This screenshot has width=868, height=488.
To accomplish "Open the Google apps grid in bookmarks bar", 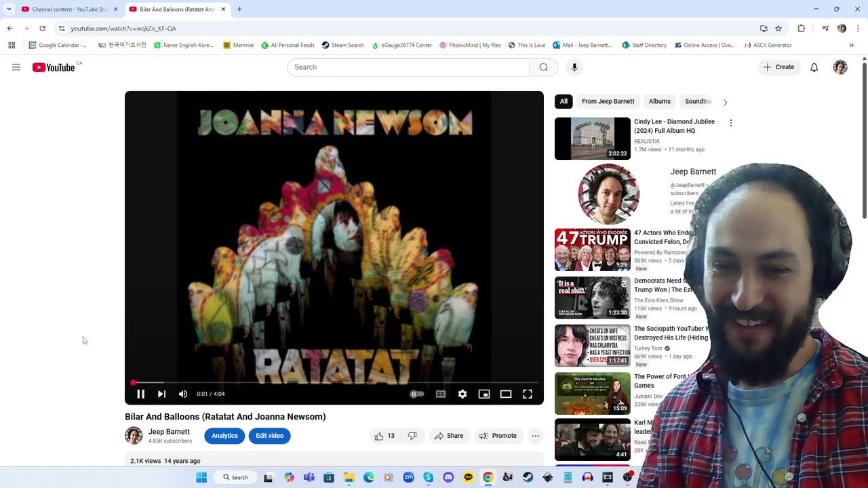I will tap(12, 45).
